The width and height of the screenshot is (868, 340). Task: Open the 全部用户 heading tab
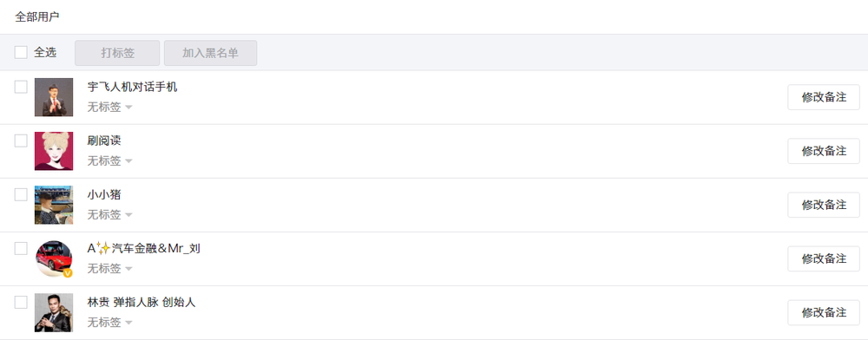tap(37, 16)
